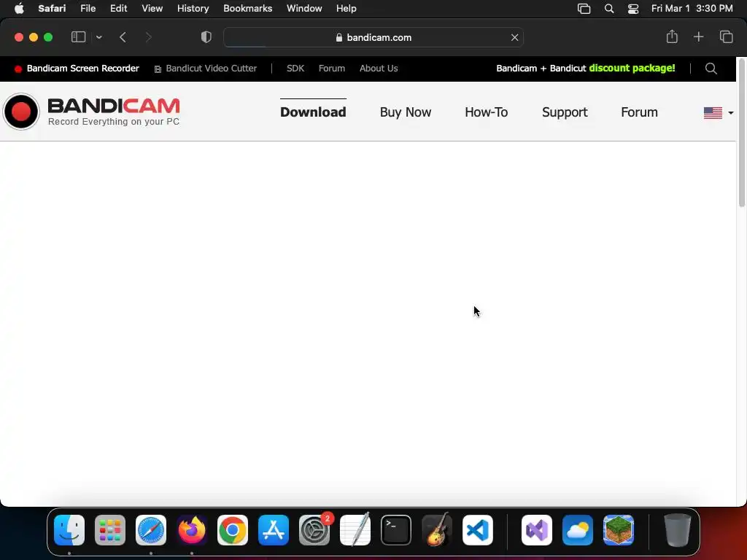Open the History menu
This screenshot has height=560, width=747.
193,9
